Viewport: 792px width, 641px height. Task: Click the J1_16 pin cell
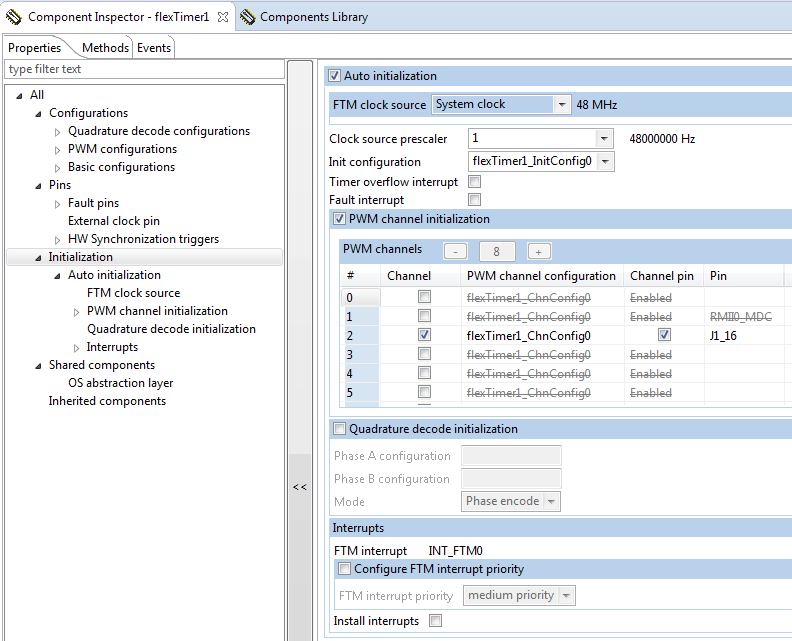(x=744, y=336)
